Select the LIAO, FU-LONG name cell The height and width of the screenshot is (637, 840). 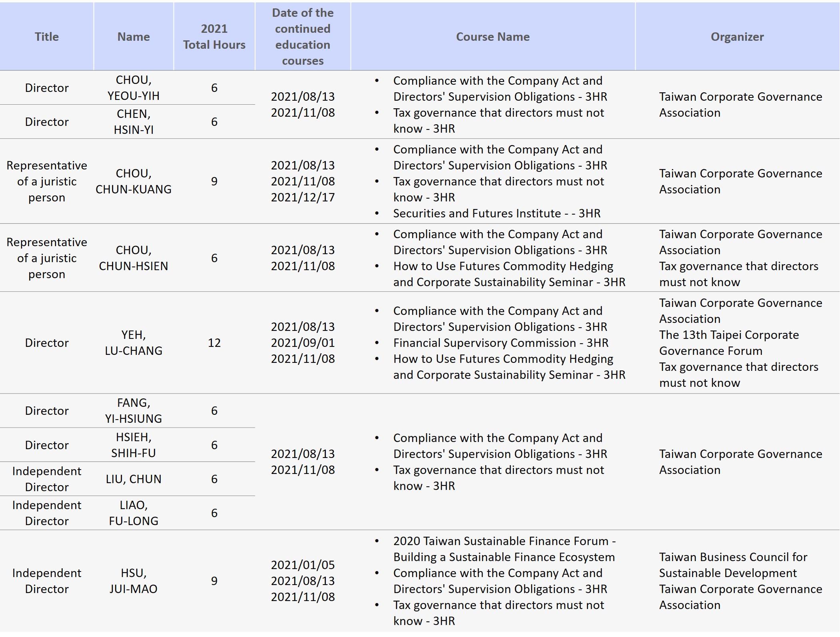coord(134,513)
